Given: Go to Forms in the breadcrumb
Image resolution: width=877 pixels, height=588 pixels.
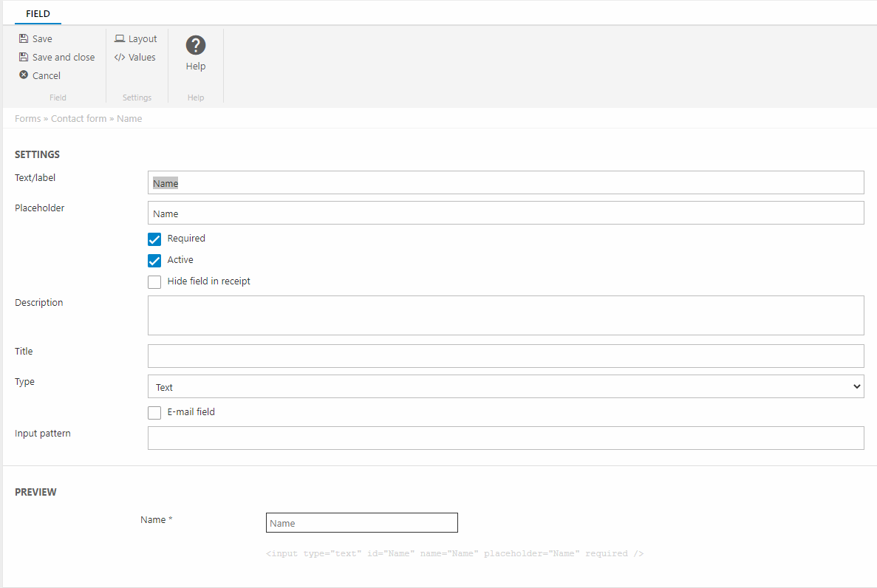Looking at the screenshot, I should click(27, 119).
